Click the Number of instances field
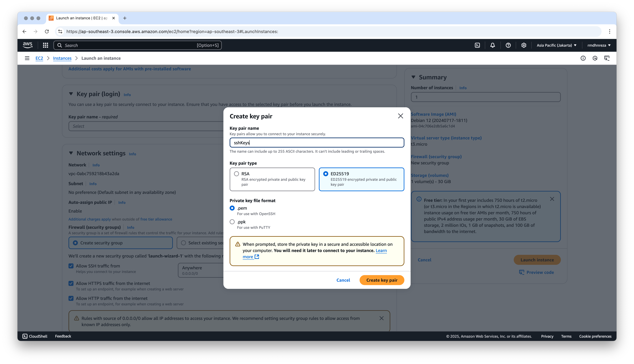Viewport: 634px width, 364px height. pos(485,97)
